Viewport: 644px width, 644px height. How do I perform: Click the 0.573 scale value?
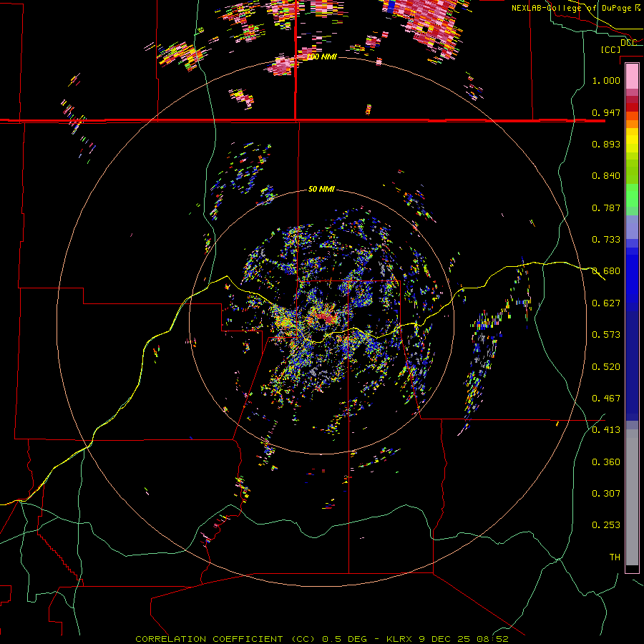[x=606, y=335]
